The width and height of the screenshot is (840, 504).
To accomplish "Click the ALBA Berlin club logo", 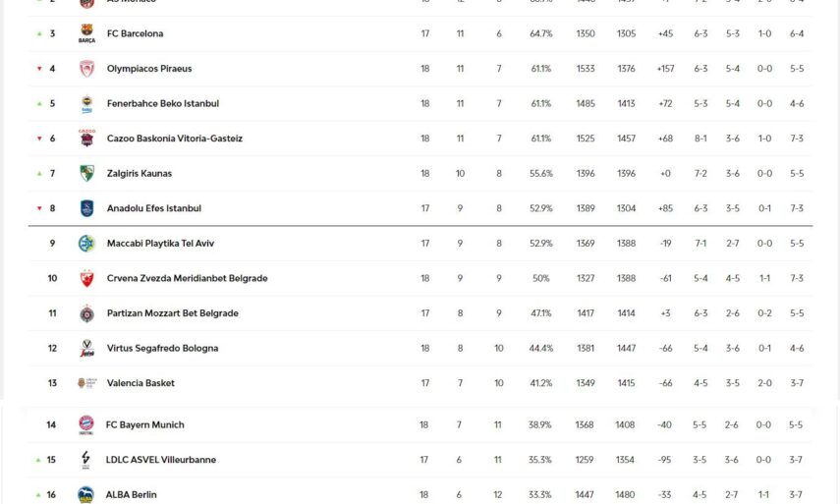I will (x=85, y=494).
